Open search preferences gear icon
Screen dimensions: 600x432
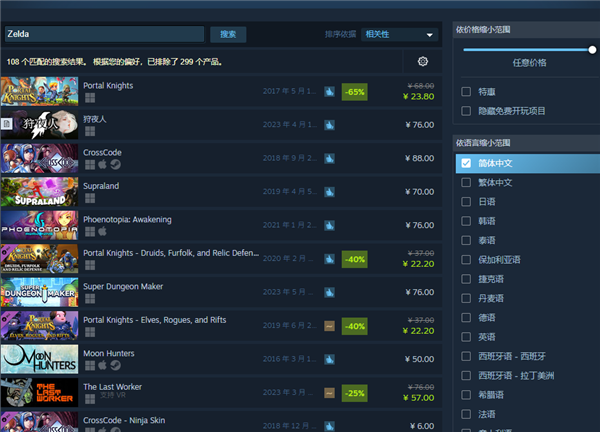point(422,61)
